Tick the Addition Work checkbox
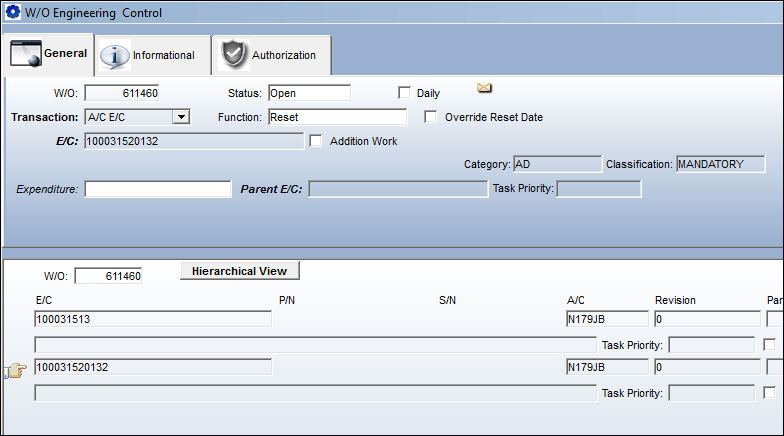This screenshot has width=784, height=436. click(316, 140)
